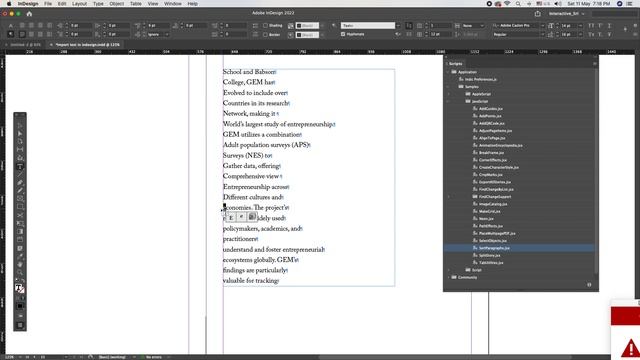Open the View menu
Viewport: 640px width, 360px height.
click(x=153, y=4)
